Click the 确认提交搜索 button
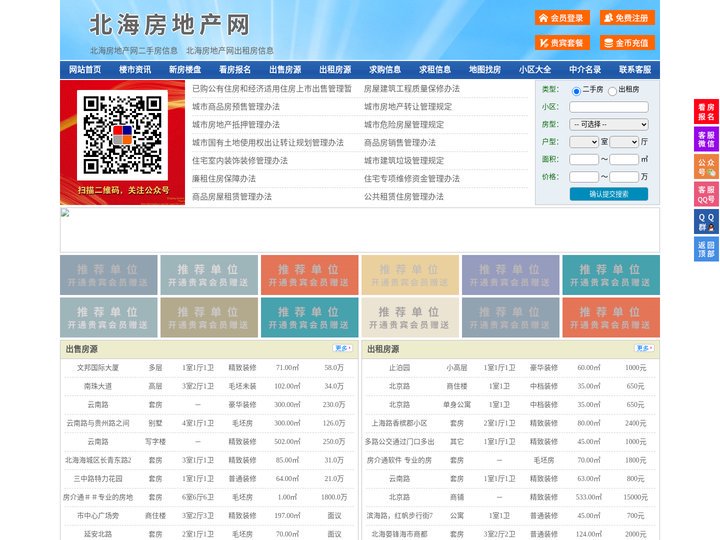720x540 pixels. click(609, 194)
